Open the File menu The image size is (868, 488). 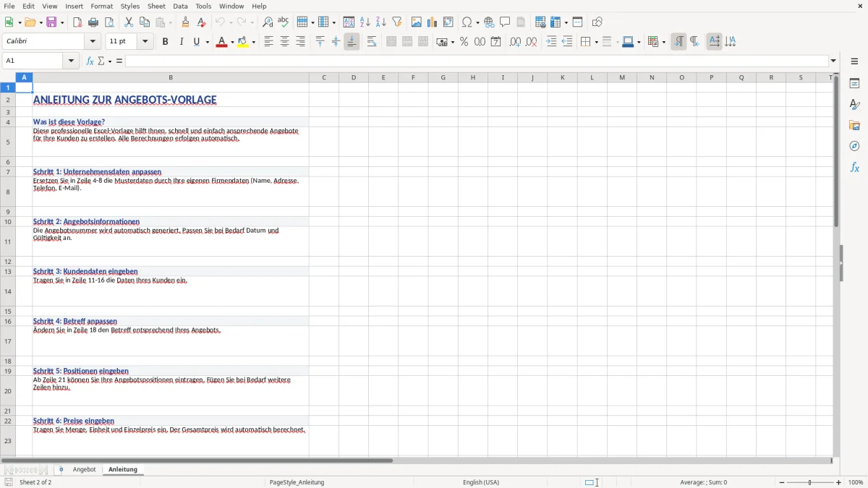point(9,6)
